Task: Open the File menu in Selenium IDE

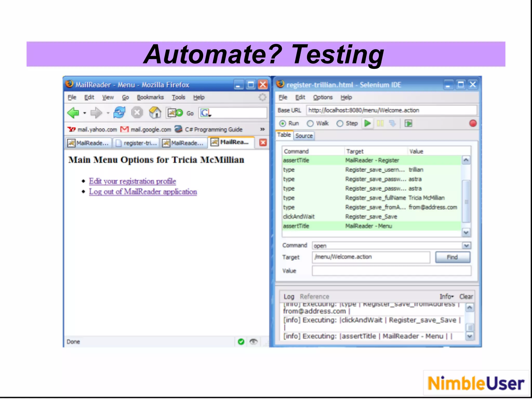Action: (283, 97)
